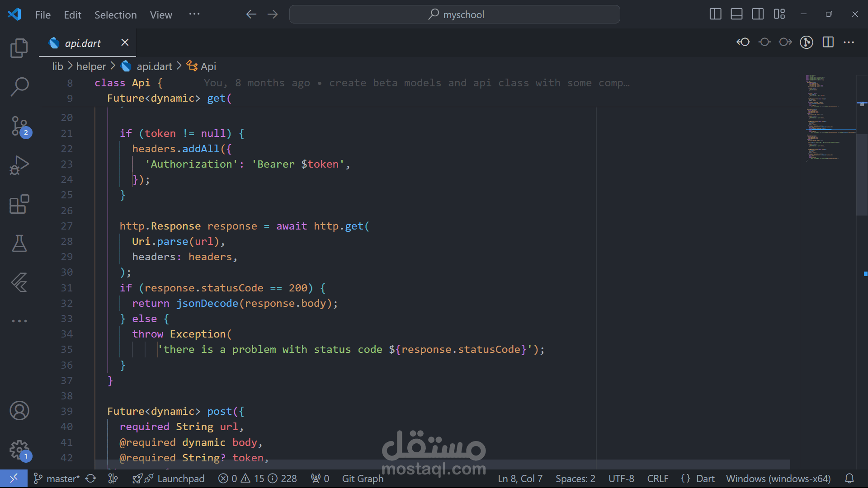Toggle the primary side bar layout button
This screenshot has width=868, height=488.
click(715, 14)
